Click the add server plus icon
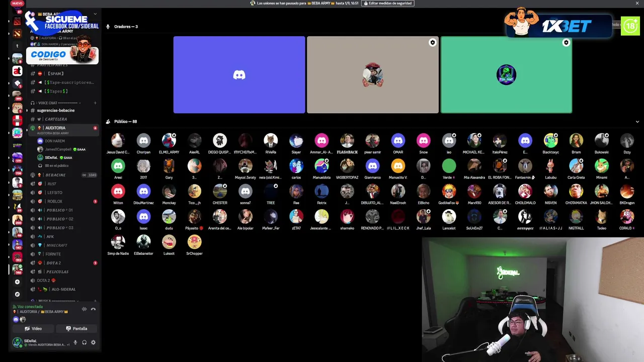Screen dimensions: 644x362 pyautogui.click(x=17, y=282)
